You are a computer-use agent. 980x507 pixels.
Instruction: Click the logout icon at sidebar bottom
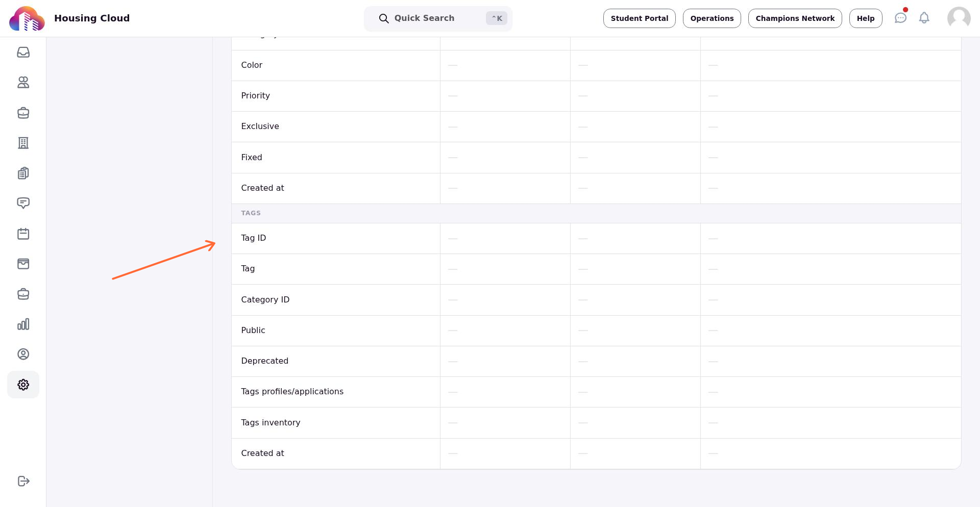pos(23,481)
